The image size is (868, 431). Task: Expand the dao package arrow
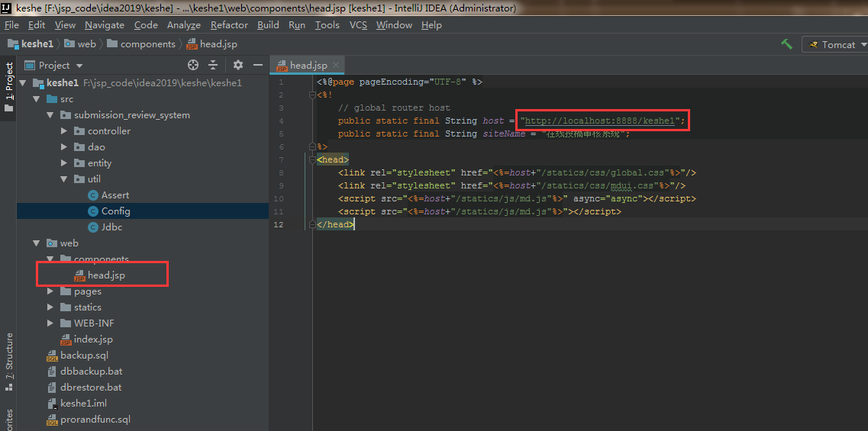(64, 147)
